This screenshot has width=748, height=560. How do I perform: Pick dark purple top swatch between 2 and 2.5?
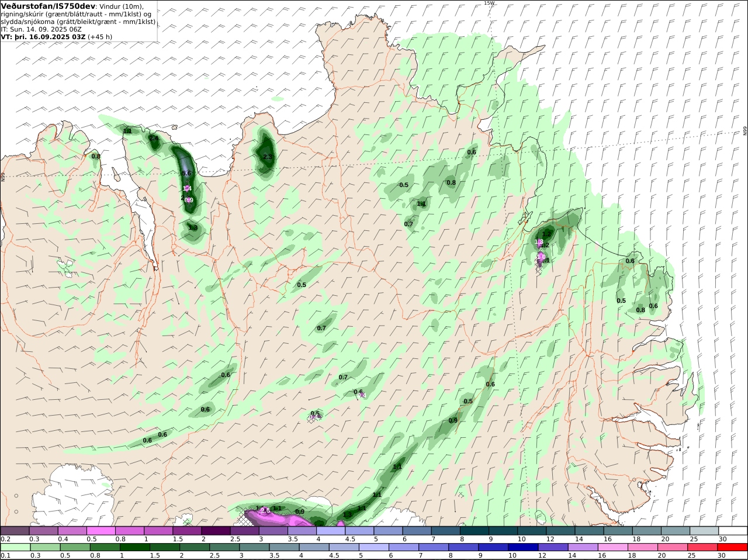coord(216,531)
